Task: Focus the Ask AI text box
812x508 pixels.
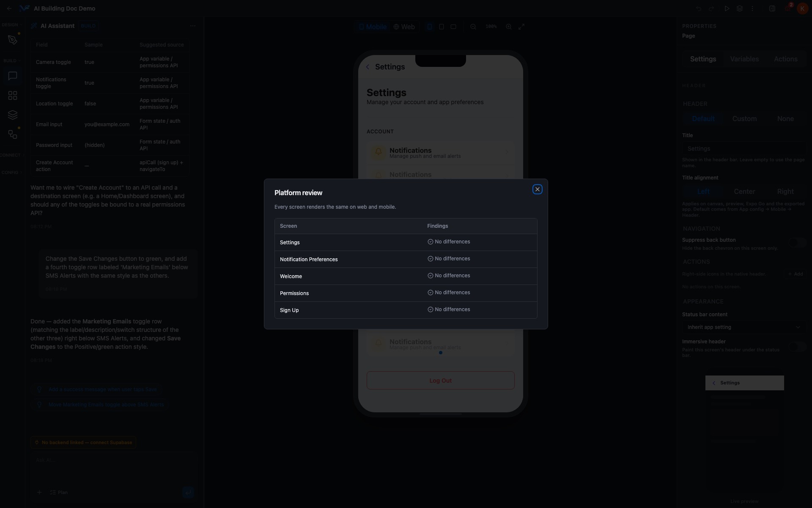Action: [114, 468]
